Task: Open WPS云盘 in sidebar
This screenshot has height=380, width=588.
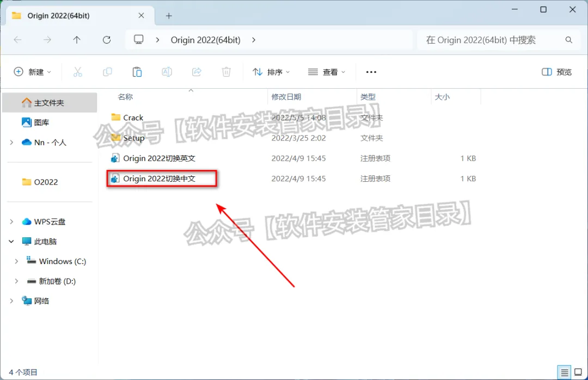Action: click(x=44, y=222)
